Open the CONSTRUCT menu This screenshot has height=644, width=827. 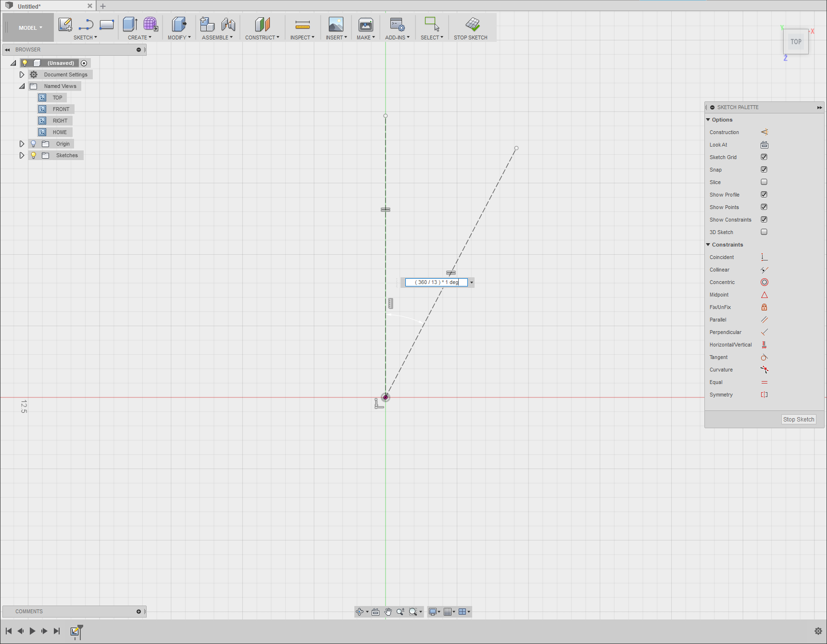point(262,37)
